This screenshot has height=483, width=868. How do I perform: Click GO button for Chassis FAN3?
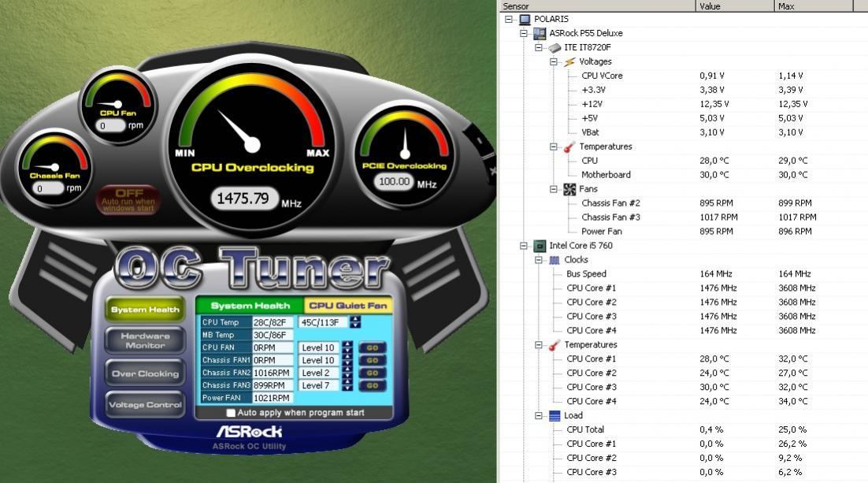pyautogui.click(x=372, y=386)
